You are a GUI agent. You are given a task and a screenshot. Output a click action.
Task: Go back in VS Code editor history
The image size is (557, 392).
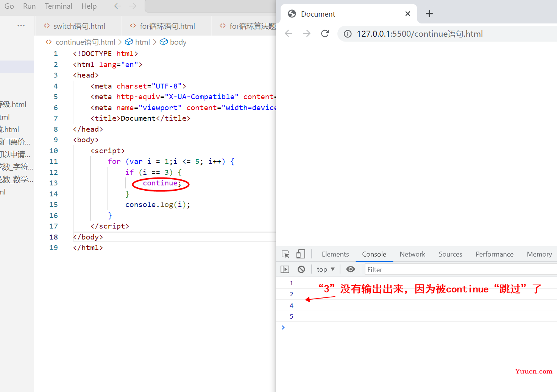118,6
